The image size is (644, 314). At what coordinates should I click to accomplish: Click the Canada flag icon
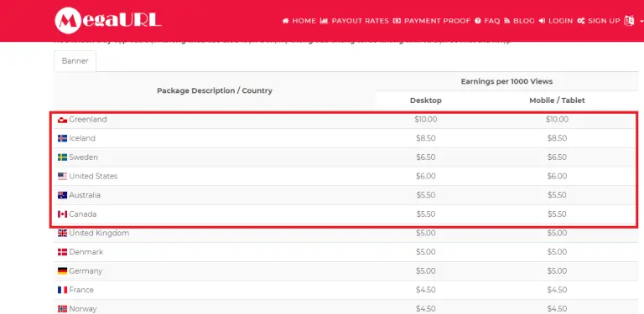(x=62, y=214)
